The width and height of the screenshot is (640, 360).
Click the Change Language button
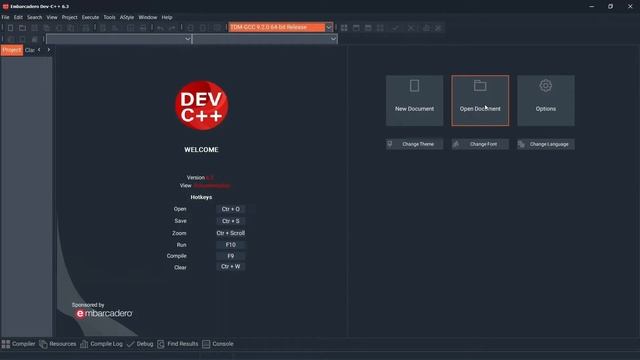[546, 144]
